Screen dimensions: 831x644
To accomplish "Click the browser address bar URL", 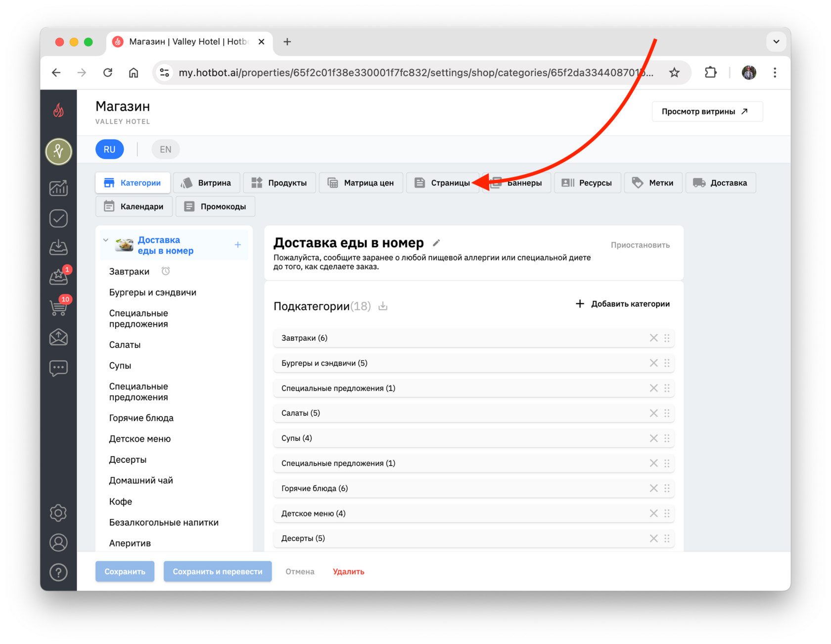I will 415,73.
